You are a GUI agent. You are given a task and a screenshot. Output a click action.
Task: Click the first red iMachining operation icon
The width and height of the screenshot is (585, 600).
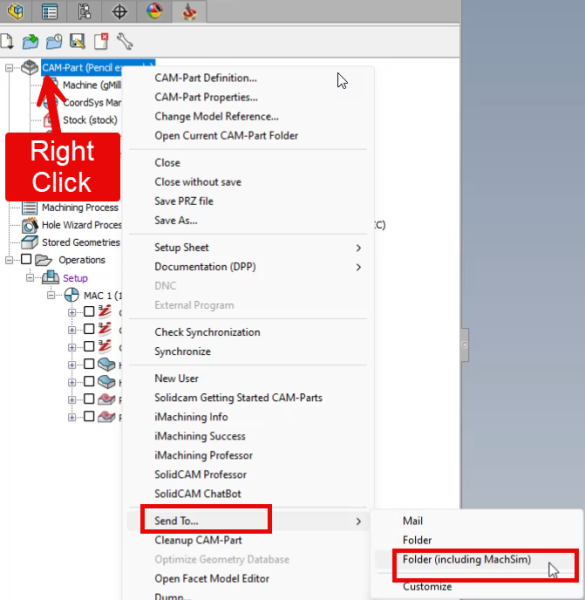point(104,311)
